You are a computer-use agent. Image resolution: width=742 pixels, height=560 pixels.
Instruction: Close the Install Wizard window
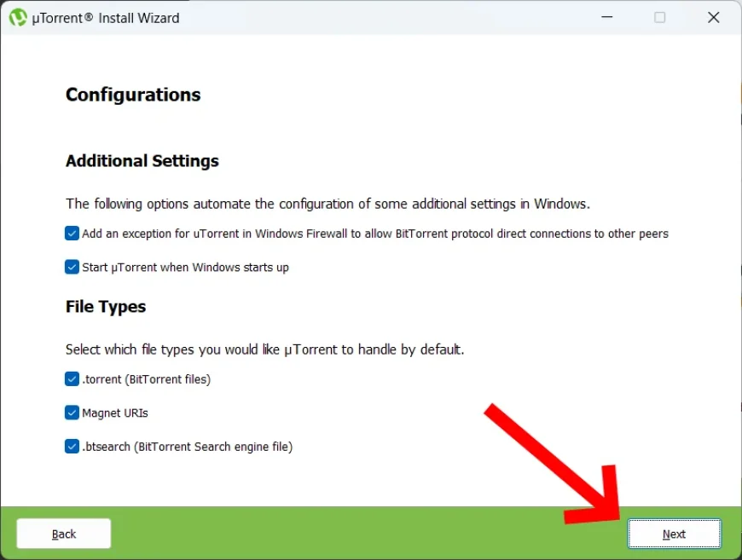tap(714, 18)
